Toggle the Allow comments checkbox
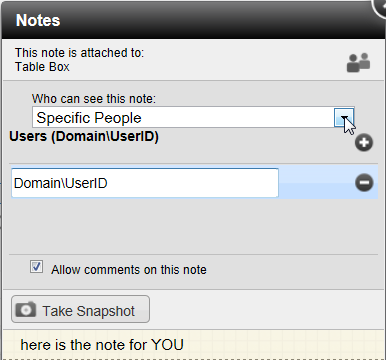This screenshot has height=360, width=386. [x=36, y=267]
